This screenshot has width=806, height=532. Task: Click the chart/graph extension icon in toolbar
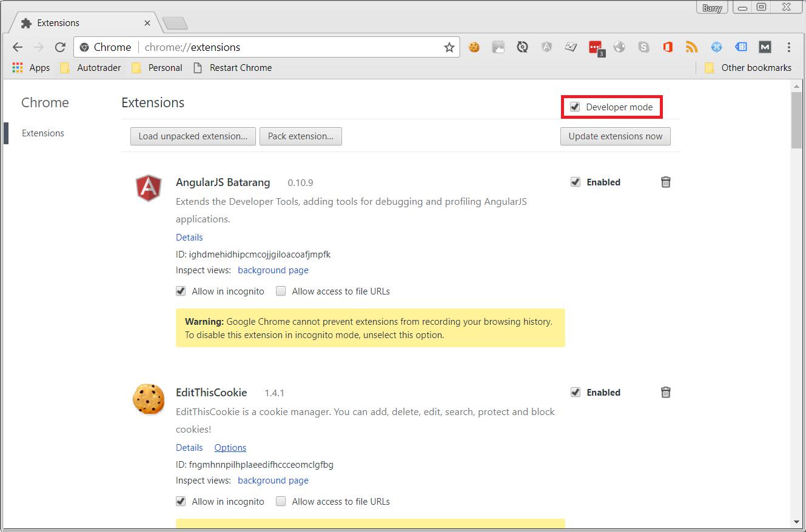(x=571, y=47)
